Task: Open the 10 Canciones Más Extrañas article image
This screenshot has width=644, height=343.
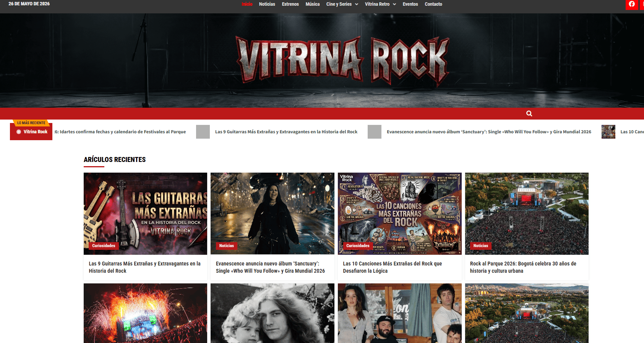Action: [400, 214]
